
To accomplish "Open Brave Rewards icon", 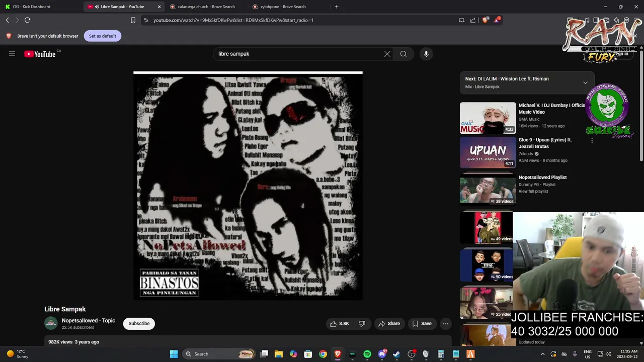I will pos(497,20).
